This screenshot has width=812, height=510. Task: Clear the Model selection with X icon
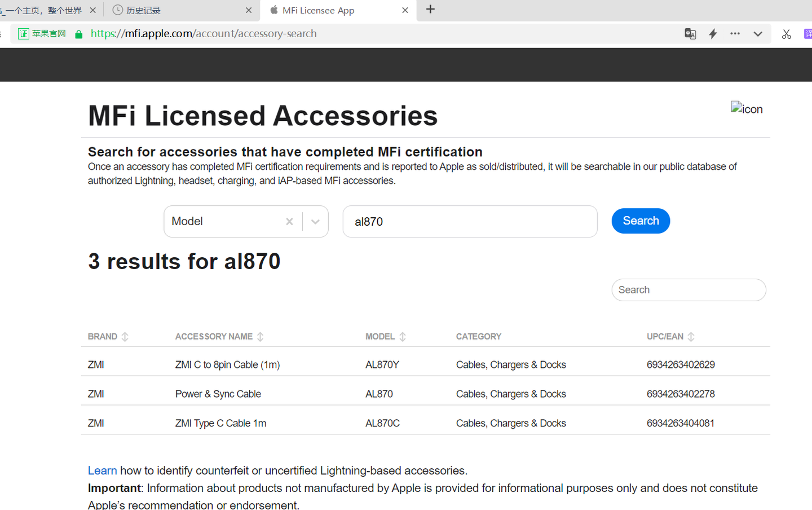pos(289,222)
